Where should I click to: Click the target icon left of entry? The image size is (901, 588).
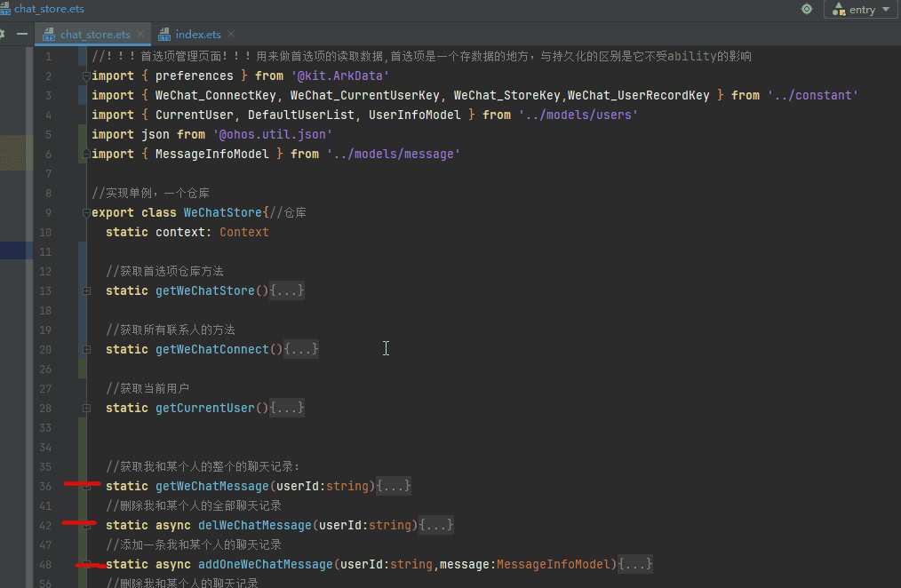806,9
